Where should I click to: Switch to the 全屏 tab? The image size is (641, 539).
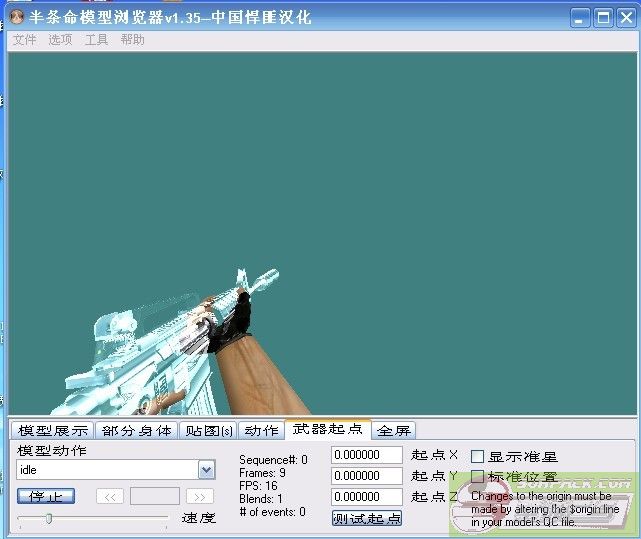coord(394,431)
